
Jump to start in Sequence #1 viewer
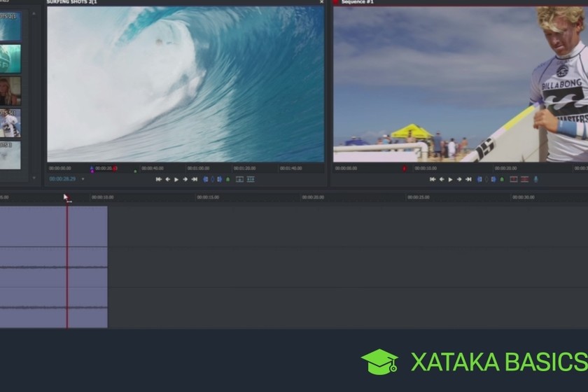click(x=433, y=179)
